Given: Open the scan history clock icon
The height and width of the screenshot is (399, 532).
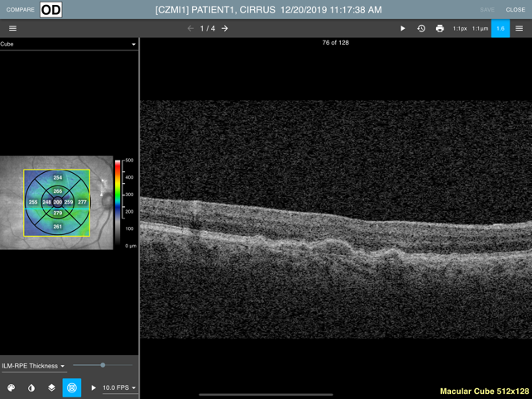Looking at the screenshot, I should point(421,28).
